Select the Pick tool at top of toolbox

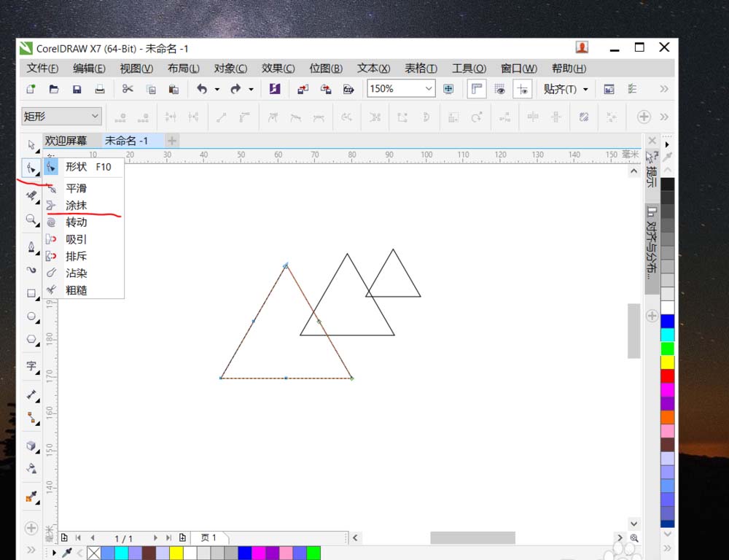(x=31, y=144)
